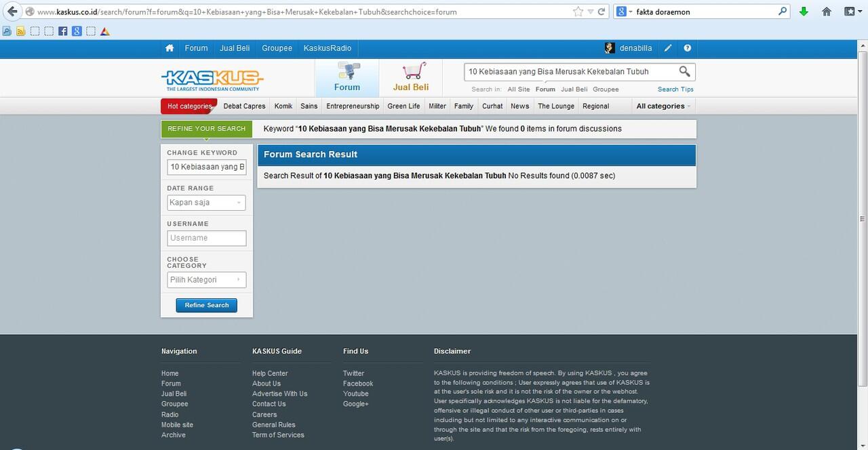Open the Twitter footer link
This screenshot has height=450, width=868.
[353, 373]
